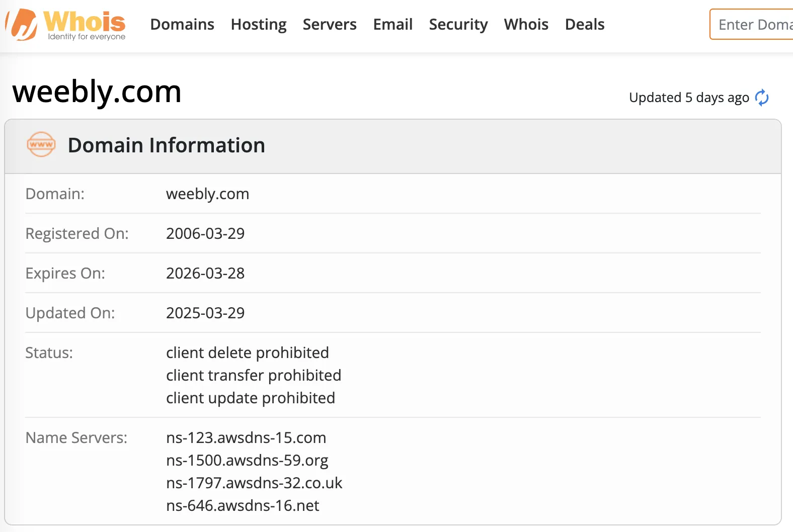Click the 'Expires On:' label

pyautogui.click(x=65, y=273)
